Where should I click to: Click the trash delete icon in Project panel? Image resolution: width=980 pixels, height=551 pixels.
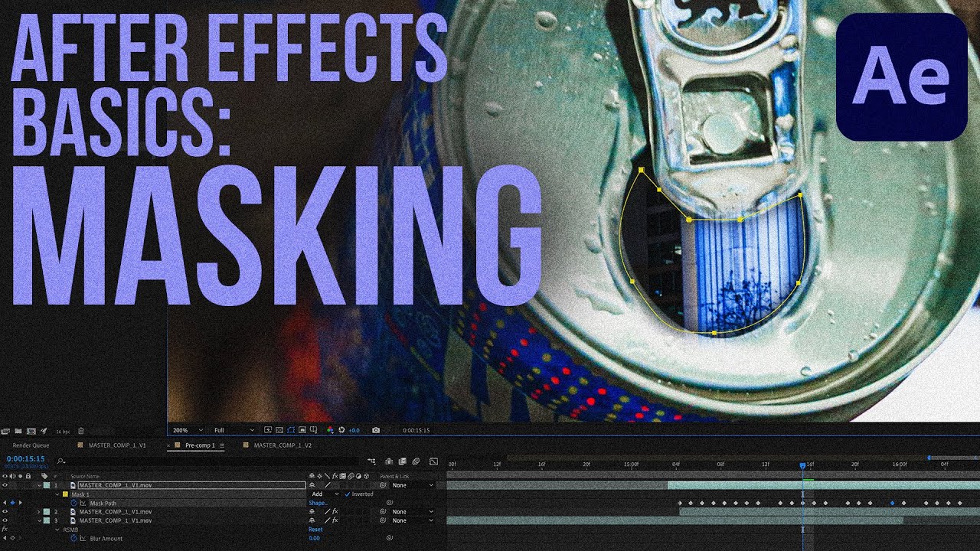(80, 431)
